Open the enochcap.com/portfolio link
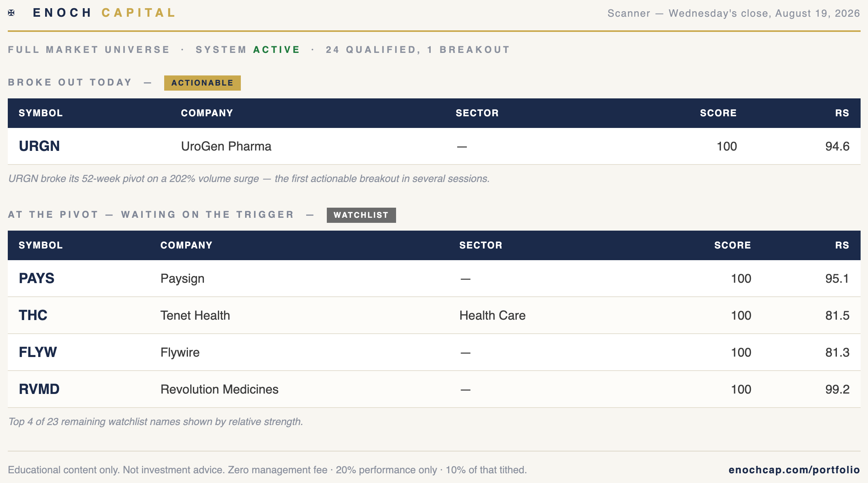 click(794, 470)
